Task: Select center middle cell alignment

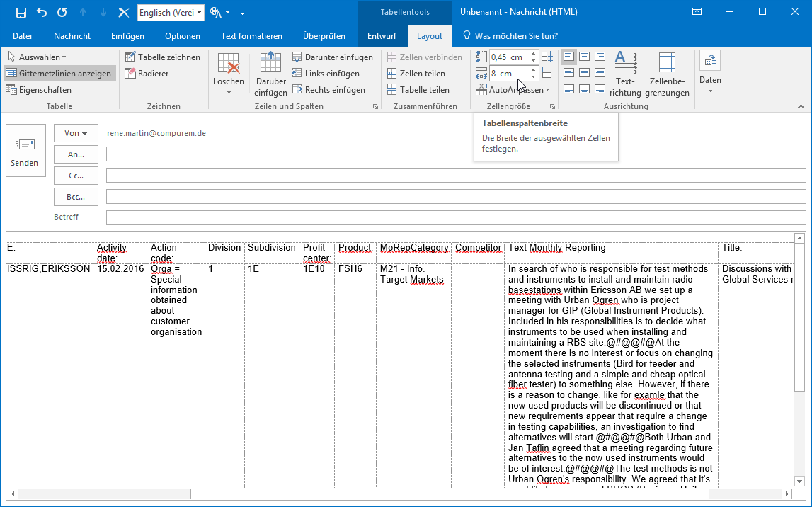Action: (x=585, y=73)
